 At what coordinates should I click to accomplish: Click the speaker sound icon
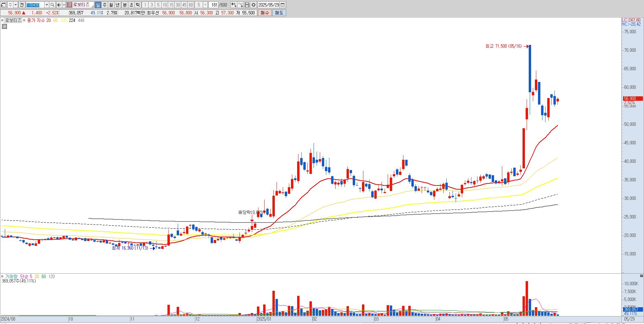point(59,5)
